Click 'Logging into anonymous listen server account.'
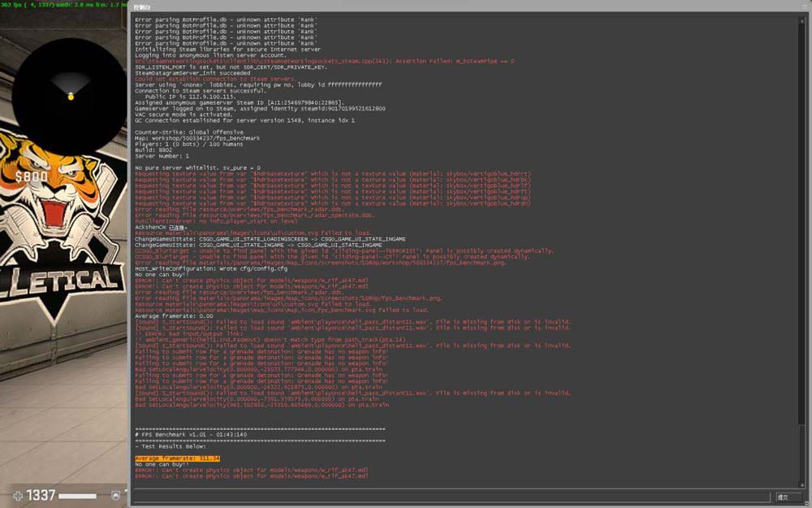The width and height of the screenshot is (812, 508). [x=210, y=55]
